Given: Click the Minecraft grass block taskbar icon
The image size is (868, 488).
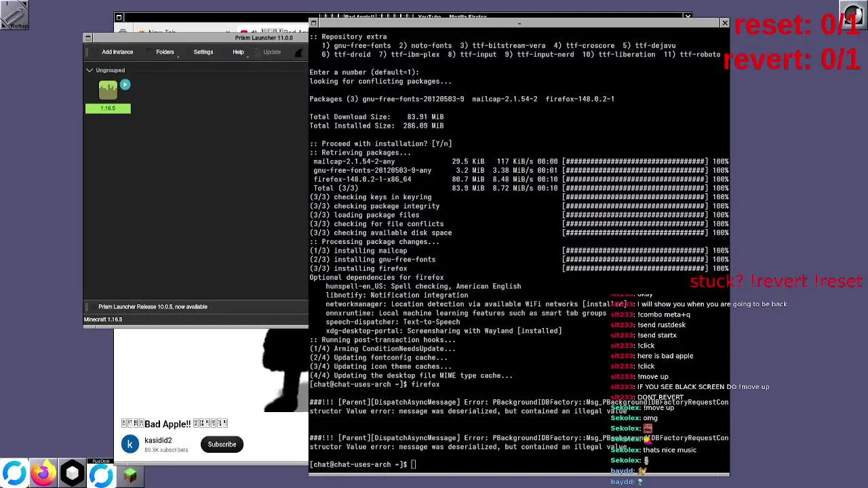Looking at the screenshot, I should pyautogui.click(x=130, y=476).
